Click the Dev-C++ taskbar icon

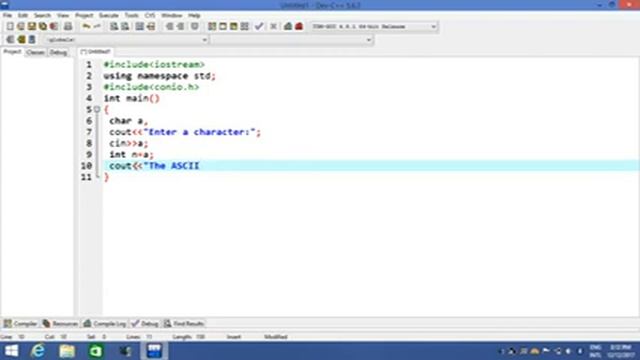(x=154, y=351)
